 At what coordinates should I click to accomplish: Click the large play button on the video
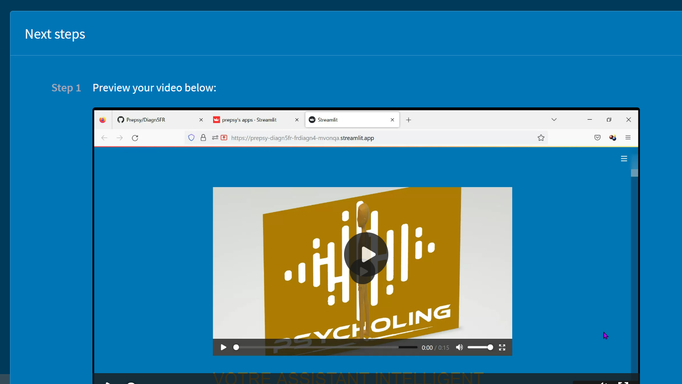366,254
